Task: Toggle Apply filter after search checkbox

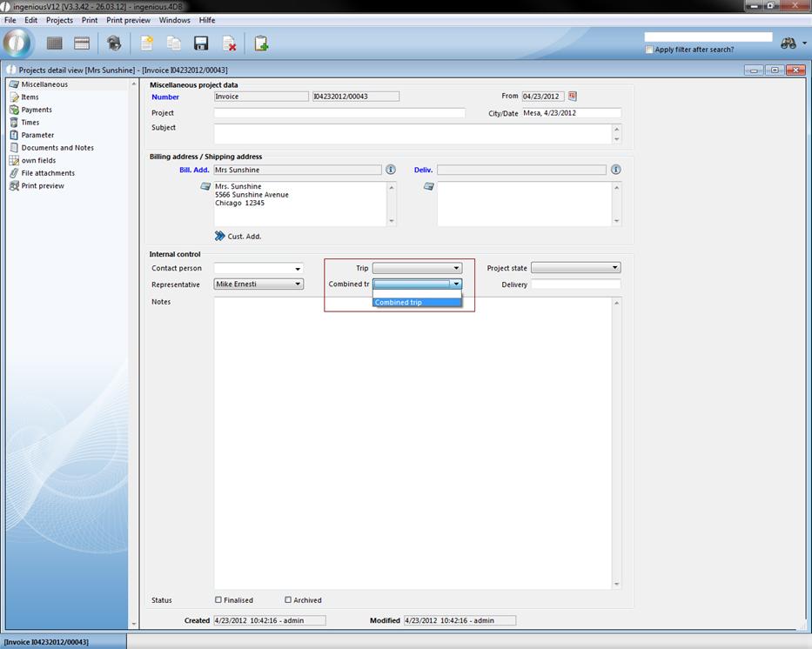Action: pyautogui.click(x=649, y=50)
